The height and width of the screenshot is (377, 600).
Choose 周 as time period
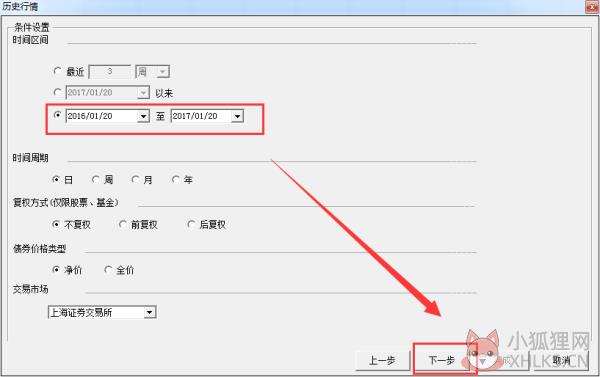(96, 179)
